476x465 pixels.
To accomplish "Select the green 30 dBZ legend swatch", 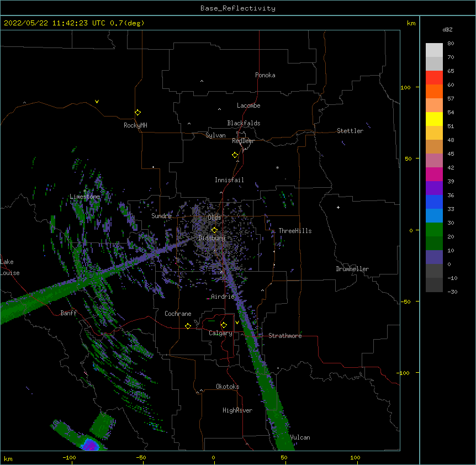I will 434,230.
